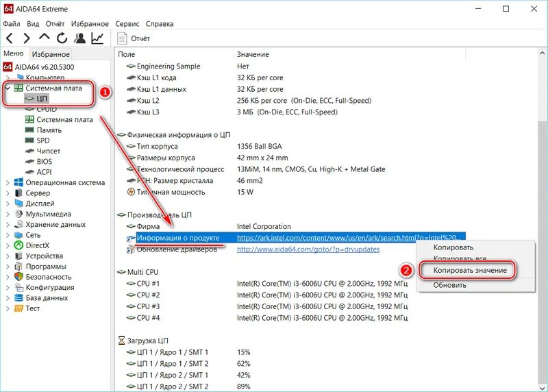Choose Обновить in the context menu

450,285
